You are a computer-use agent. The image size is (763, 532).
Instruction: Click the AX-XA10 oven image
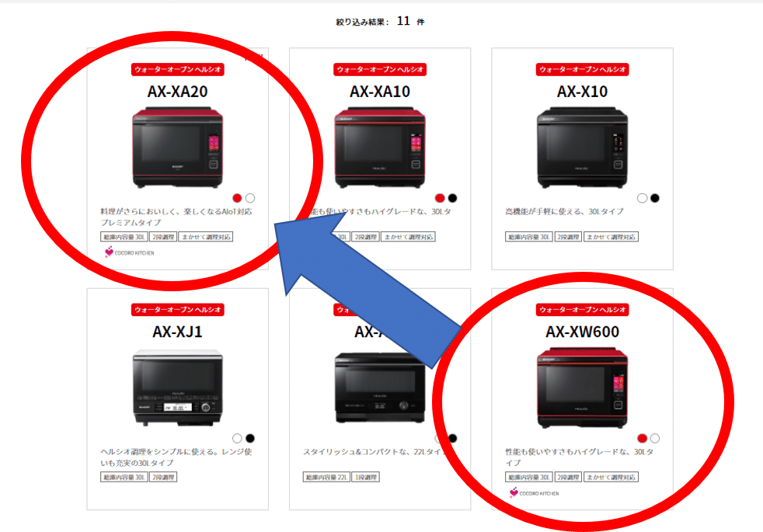tap(380, 148)
